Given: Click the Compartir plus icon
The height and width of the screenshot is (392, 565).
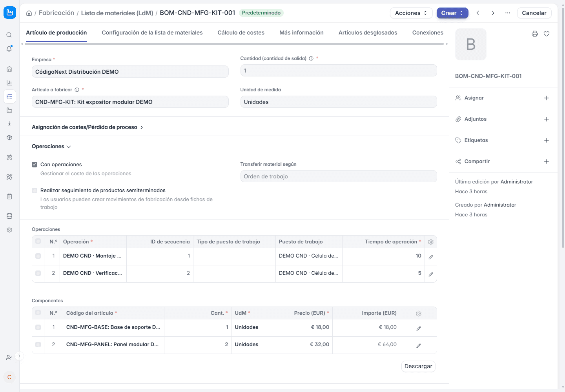Looking at the screenshot, I should coord(547,162).
